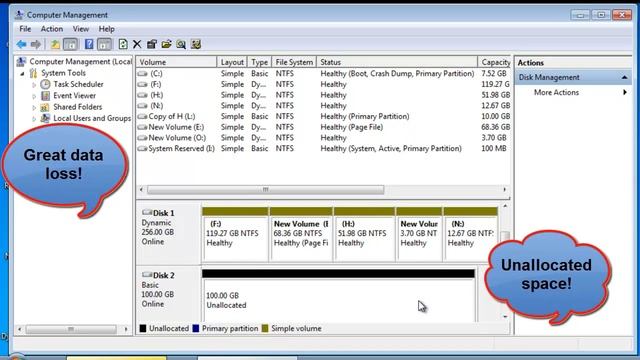Sort by the Capacity column header
Image resolution: width=640 pixels, height=360 pixels.
(495, 62)
